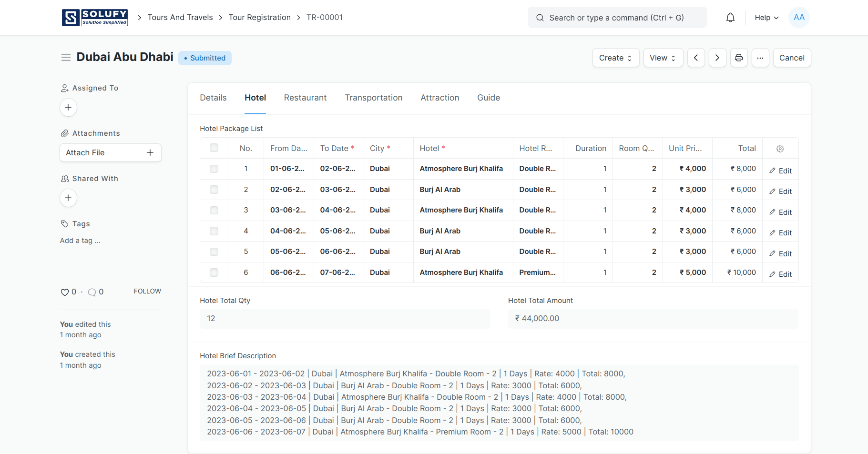Check row 3 checkbox

pos(214,210)
